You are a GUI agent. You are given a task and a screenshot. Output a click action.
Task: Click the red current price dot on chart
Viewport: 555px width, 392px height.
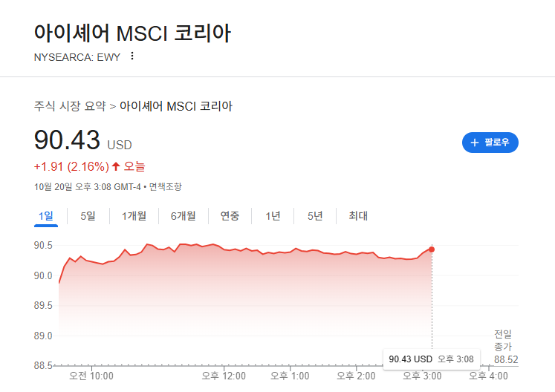(x=432, y=249)
